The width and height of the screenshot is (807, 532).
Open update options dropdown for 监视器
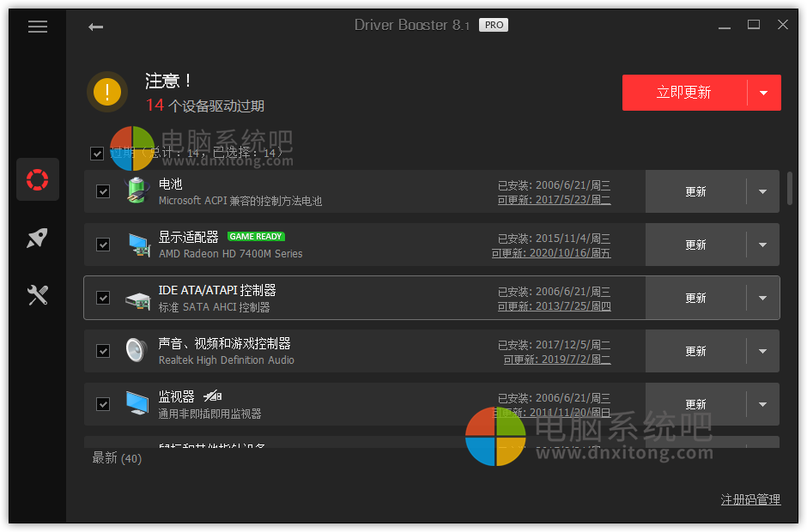click(x=762, y=404)
